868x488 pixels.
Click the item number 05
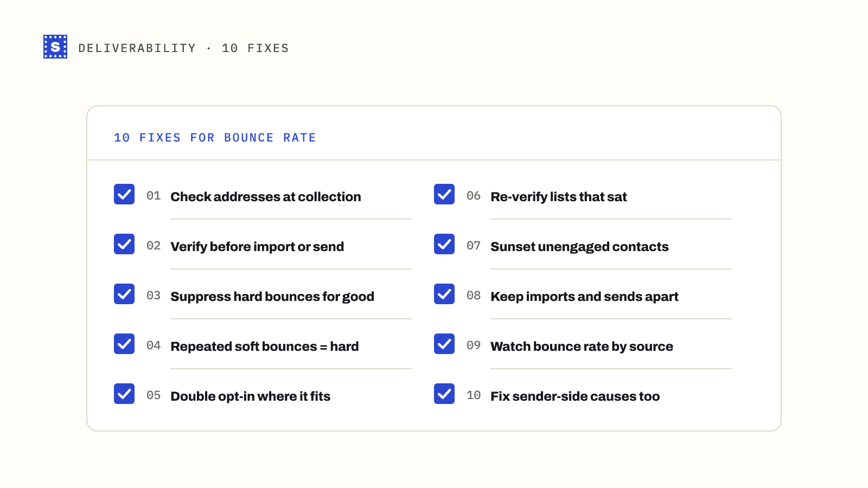click(x=154, y=395)
